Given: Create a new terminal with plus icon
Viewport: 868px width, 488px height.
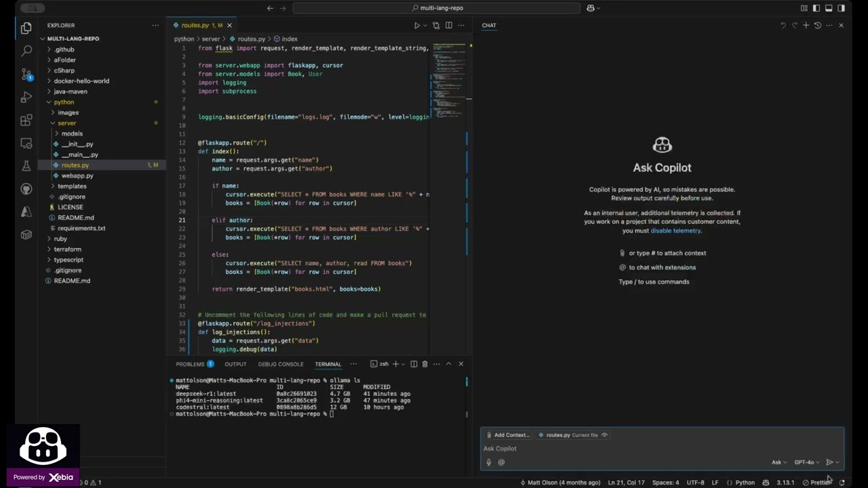Looking at the screenshot, I should [x=395, y=364].
